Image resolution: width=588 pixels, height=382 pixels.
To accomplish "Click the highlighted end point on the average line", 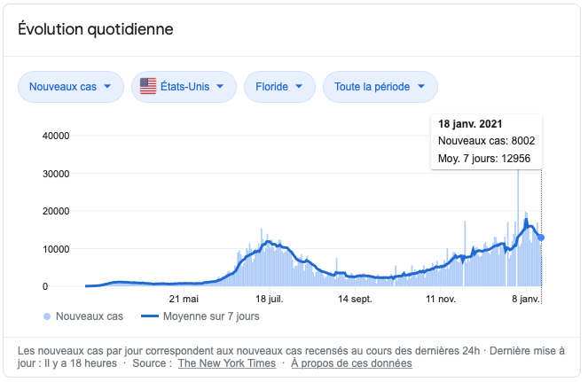I will tap(541, 238).
